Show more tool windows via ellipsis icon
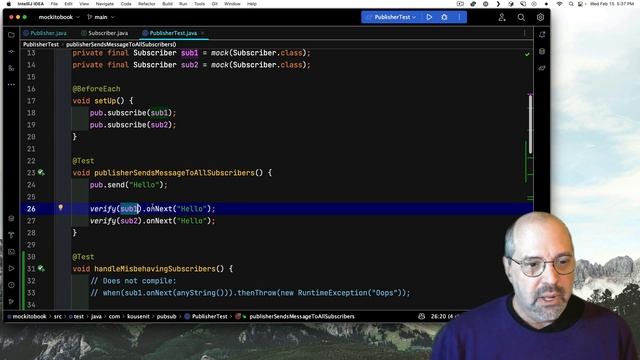640x360 pixels. click(11, 84)
